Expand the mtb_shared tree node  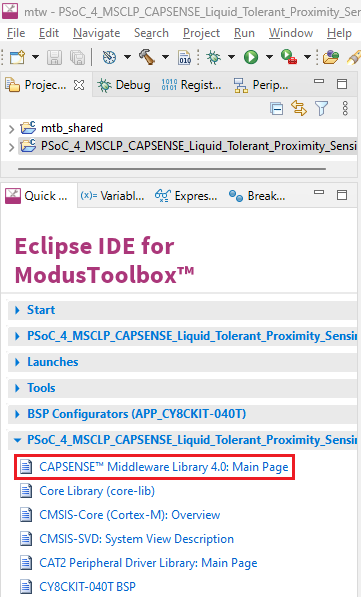click(11, 129)
